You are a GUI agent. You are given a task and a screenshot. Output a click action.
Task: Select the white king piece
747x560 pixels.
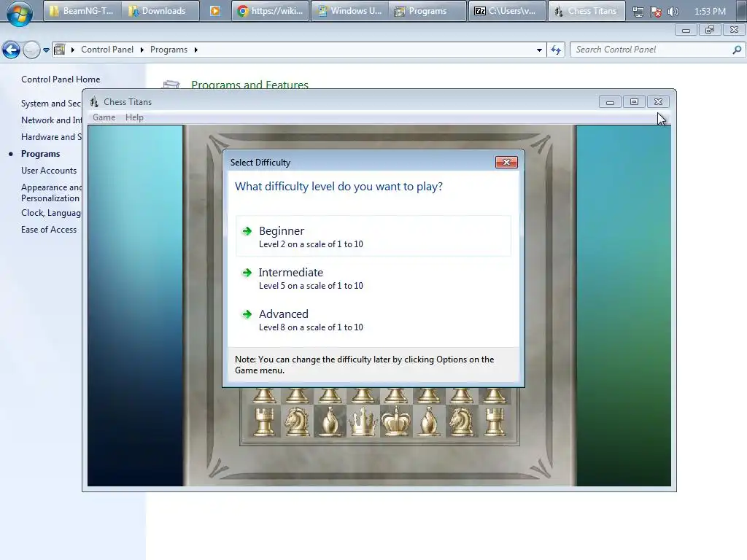coord(396,421)
